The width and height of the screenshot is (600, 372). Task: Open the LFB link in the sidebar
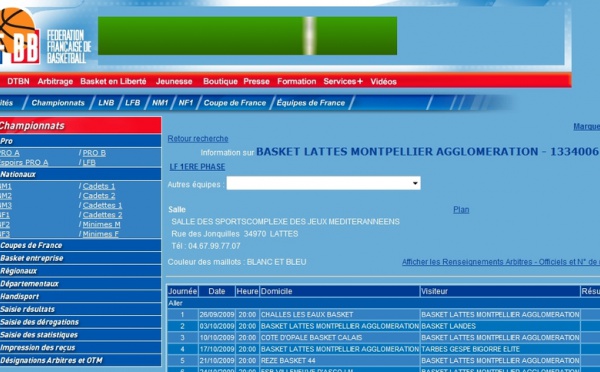tap(89, 162)
